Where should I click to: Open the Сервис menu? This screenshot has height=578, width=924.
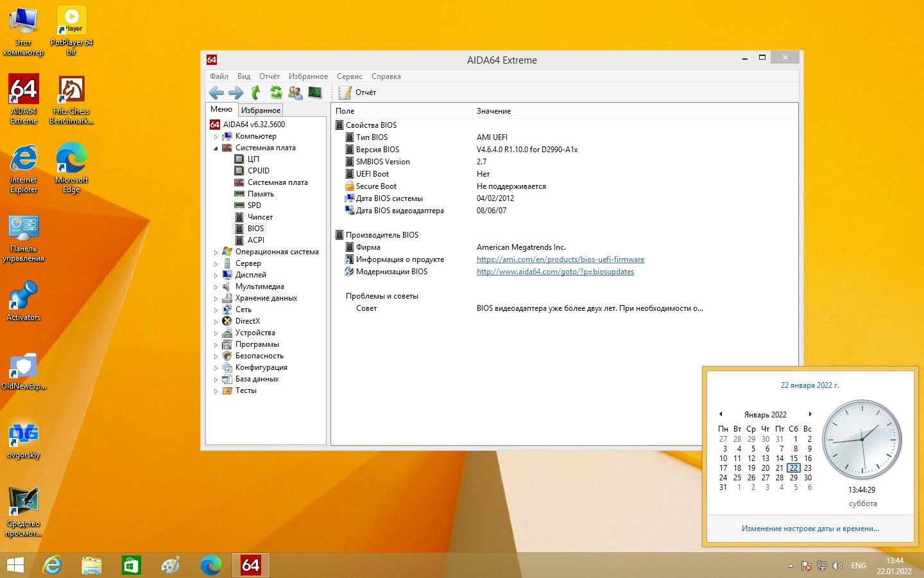(350, 76)
